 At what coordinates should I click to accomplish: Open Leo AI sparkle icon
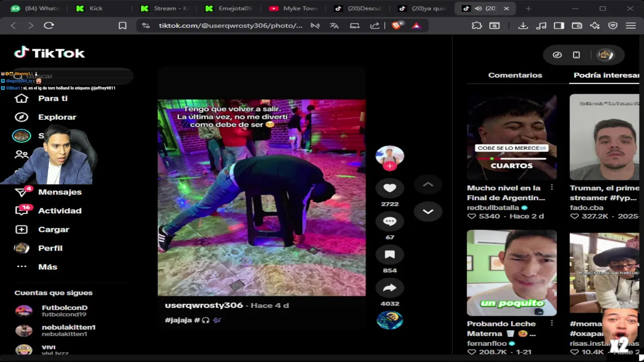[595, 25]
